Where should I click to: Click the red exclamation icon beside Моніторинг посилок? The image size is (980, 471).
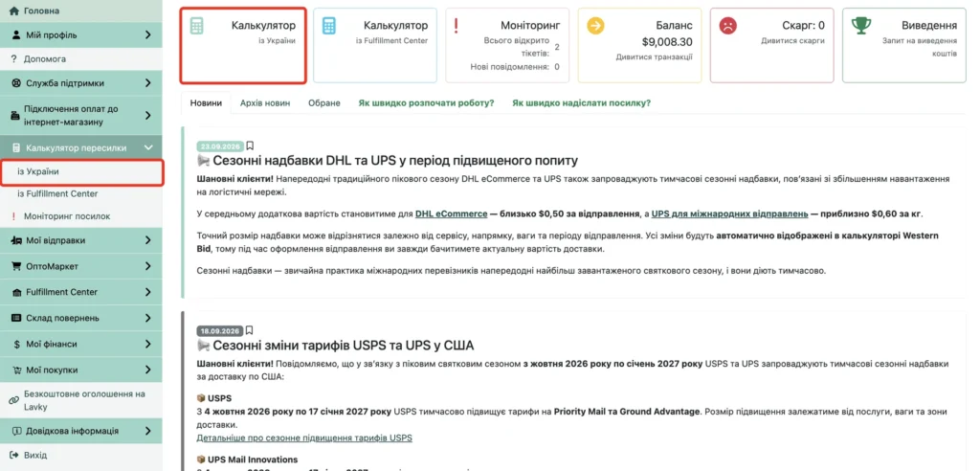click(x=13, y=216)
